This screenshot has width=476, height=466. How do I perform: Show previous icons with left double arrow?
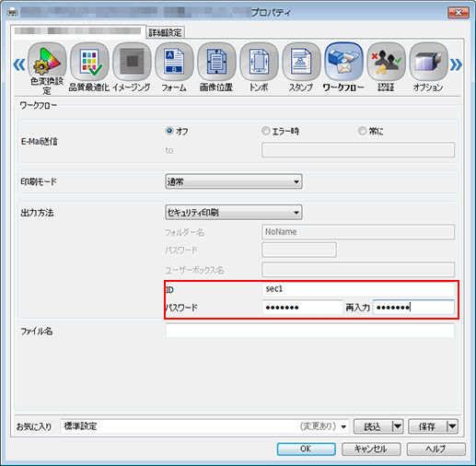pos(19,64)
